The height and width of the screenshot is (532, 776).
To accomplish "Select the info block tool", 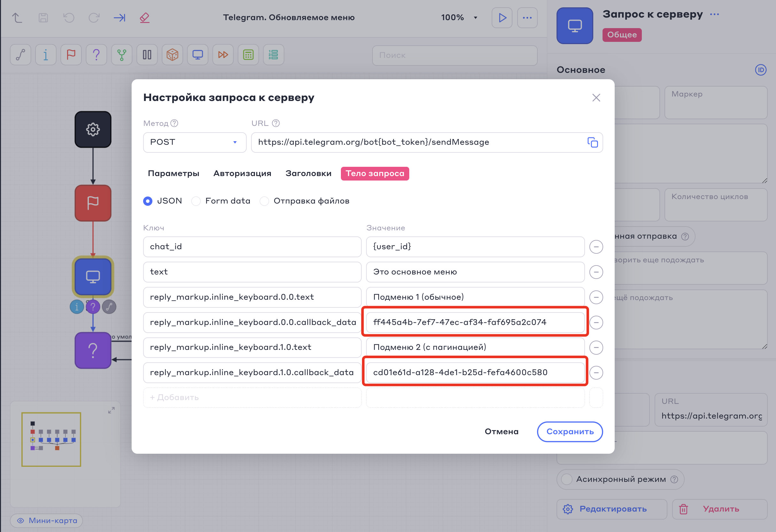I will 46,55.
